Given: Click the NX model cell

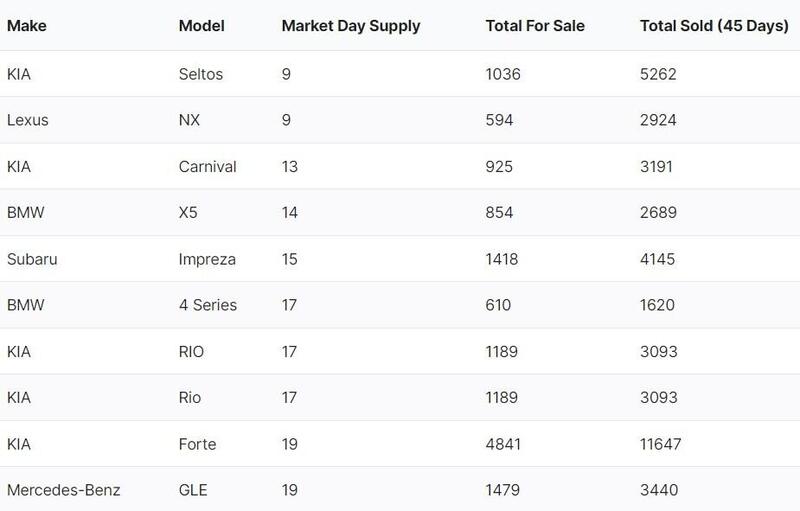Looking at the screenshot, I should point(188,120).
